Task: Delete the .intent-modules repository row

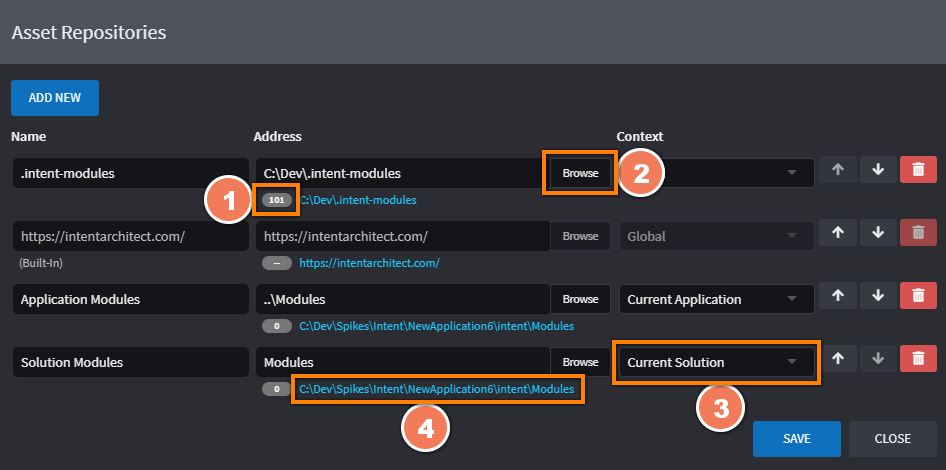Action: (x=917, y=172)
